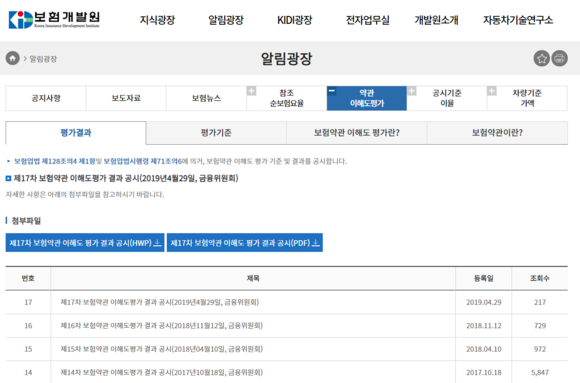Open the 제17차 보험약관 이해도평가 list entry
This screenshot has height=383, width=580.
pyautogui.click(x=160, y=302)
